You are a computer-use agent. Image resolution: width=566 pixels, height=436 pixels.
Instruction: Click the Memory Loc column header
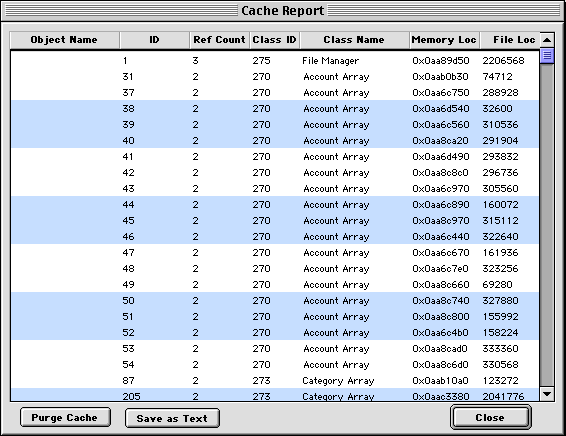tap(444, 40)
